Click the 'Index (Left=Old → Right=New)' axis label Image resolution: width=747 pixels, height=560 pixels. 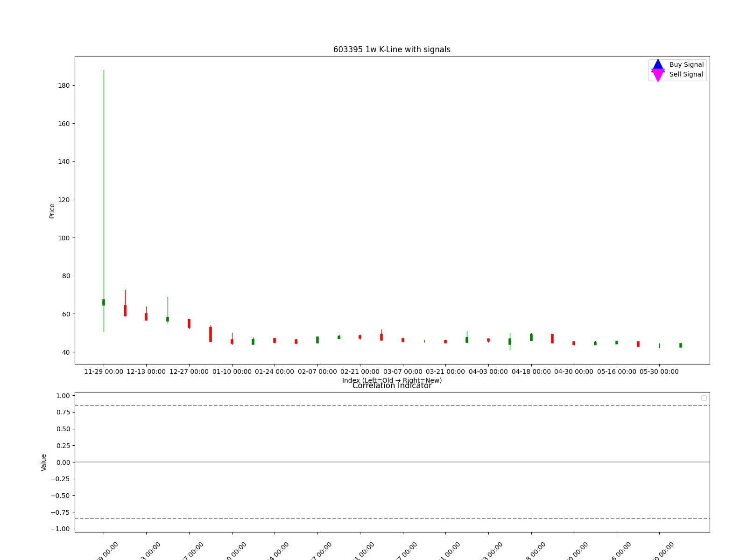click(392, 380)
